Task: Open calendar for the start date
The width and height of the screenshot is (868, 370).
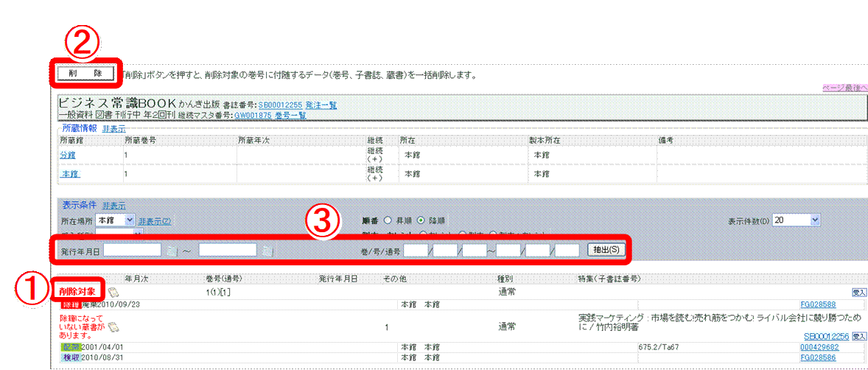Action: pos(172,251)
